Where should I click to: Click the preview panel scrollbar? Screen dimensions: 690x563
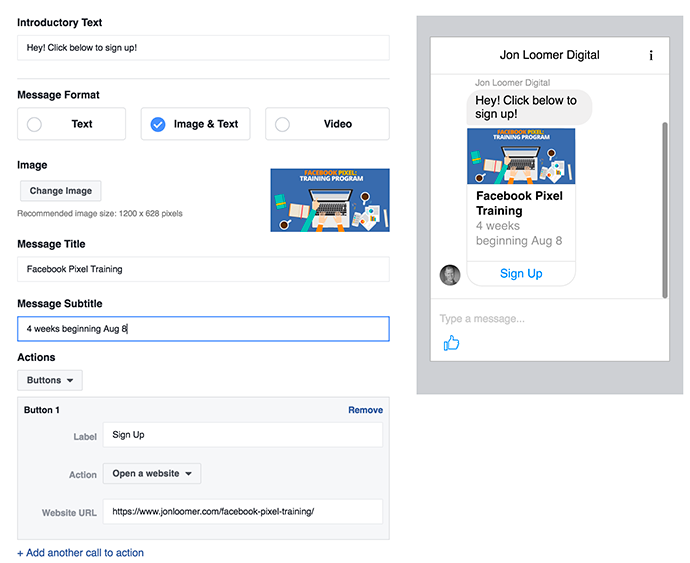[665, 210]
